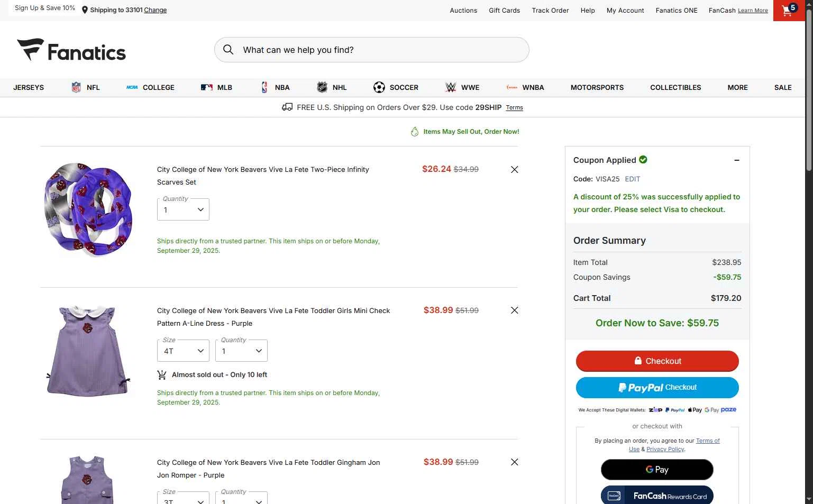Open My Account
The width and height of the screenshot is (813, 504).
pyautogui.click(x=625, y=11)
